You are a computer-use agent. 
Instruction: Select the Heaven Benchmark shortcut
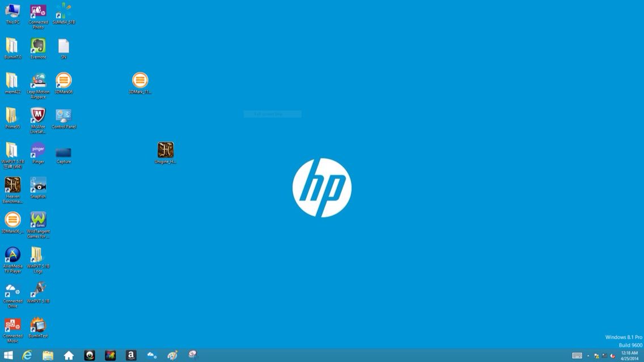(x=12, y=191)
